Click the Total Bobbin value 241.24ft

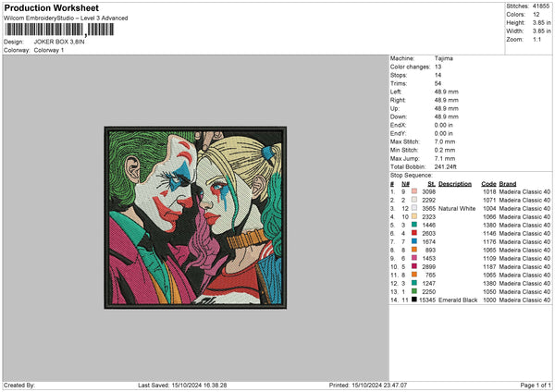[x=445, y=166]
